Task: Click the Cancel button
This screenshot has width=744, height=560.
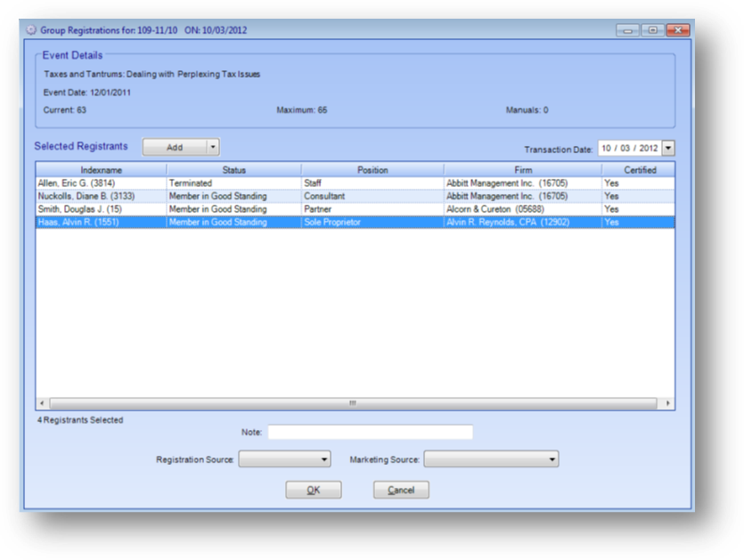Action: click(x=401, y=490)
